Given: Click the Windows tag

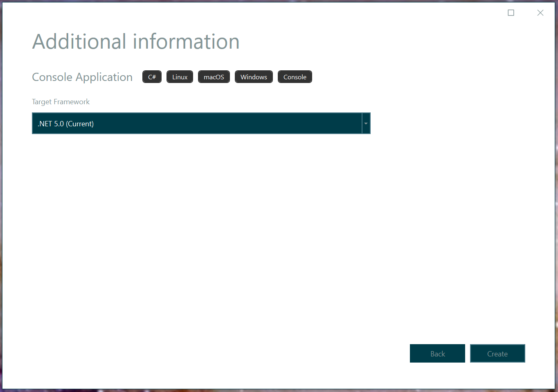Looking at the screenshot, I should pyautogui.click(x=254, y=77).
